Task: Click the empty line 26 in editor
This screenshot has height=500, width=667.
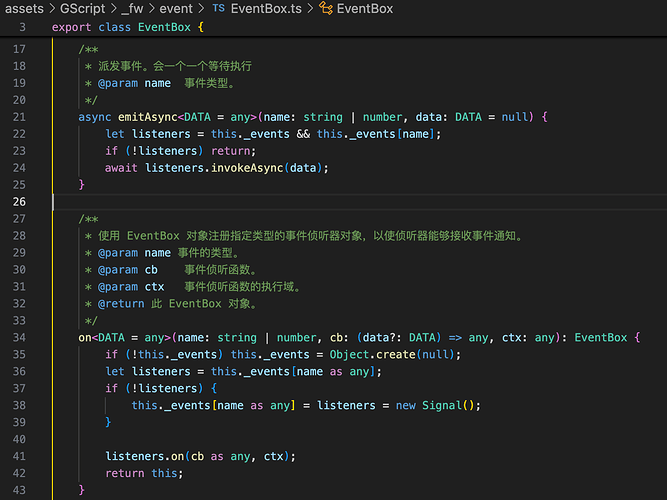Action: pos(300,201)
